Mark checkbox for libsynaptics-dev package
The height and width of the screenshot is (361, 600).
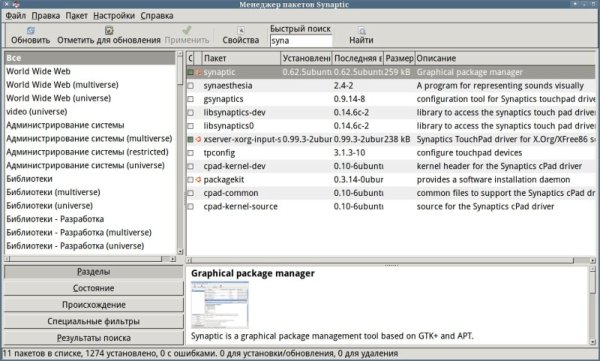tap(191, 113)
